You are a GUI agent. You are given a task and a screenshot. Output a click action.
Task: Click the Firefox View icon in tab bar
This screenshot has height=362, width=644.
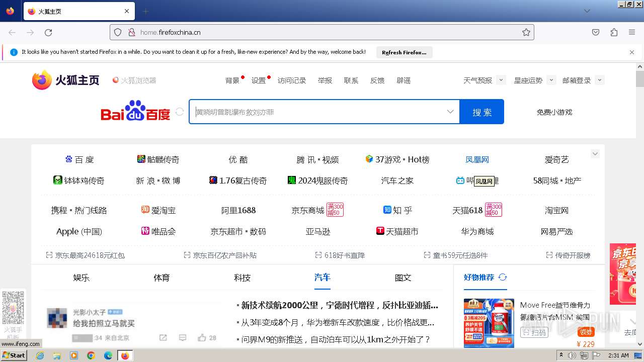(10, 11)
